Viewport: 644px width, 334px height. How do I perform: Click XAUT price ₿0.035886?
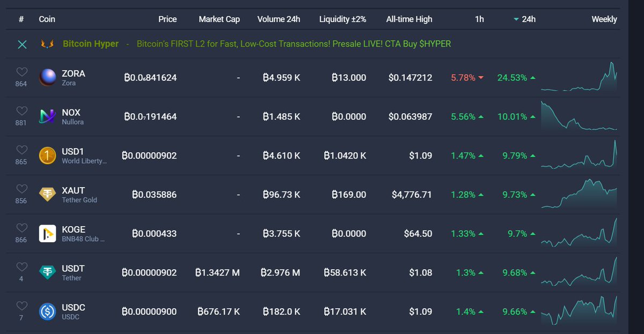coord(154,195)
